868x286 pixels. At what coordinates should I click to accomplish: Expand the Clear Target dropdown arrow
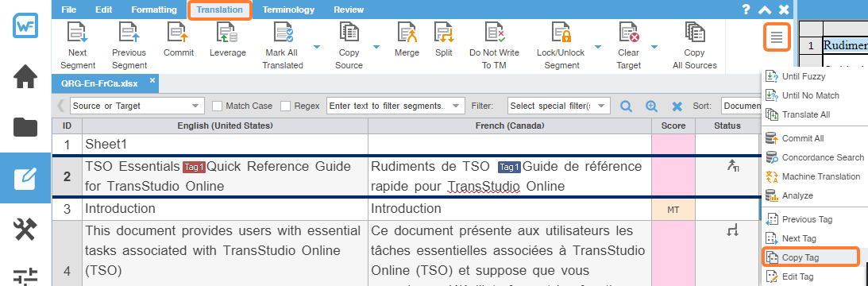(x=654, y=47)
